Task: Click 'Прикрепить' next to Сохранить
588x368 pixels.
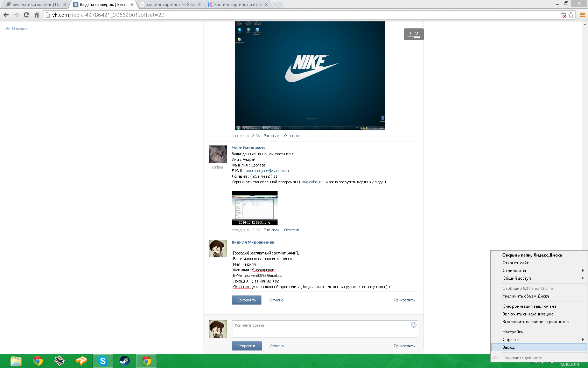Action: [404, 300]
